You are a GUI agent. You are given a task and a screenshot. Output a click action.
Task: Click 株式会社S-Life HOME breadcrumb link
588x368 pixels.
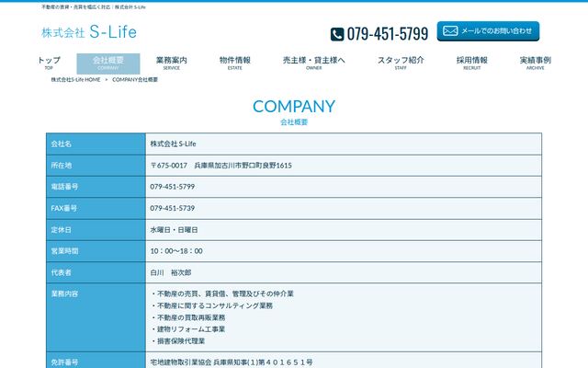click(75, 80)
